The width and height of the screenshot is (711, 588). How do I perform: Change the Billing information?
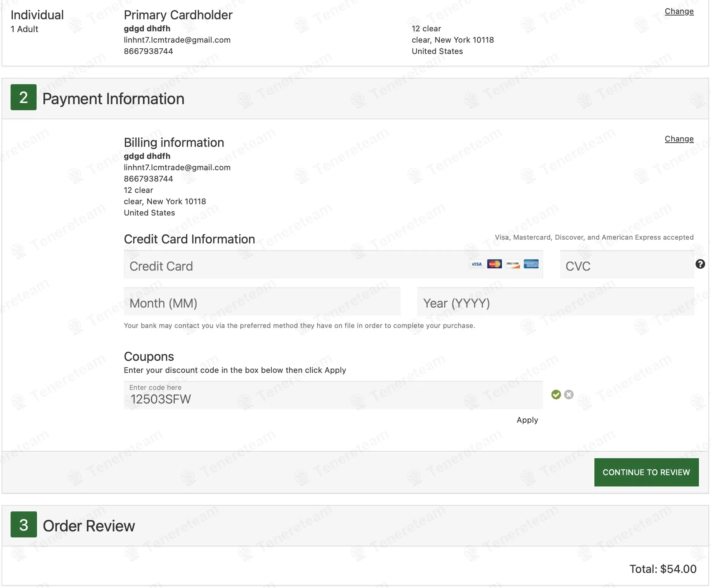[x=679, y=139]
